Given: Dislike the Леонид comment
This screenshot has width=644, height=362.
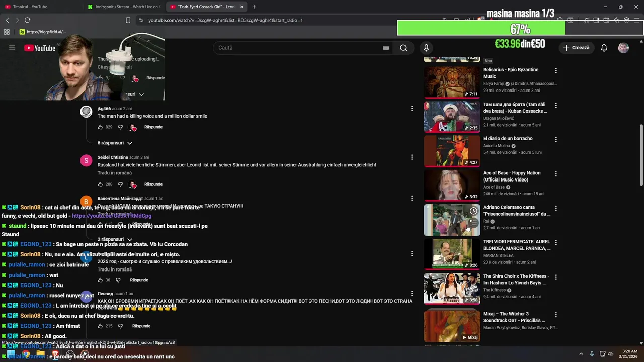Looking at the screenshot, I should pos(120,326).
